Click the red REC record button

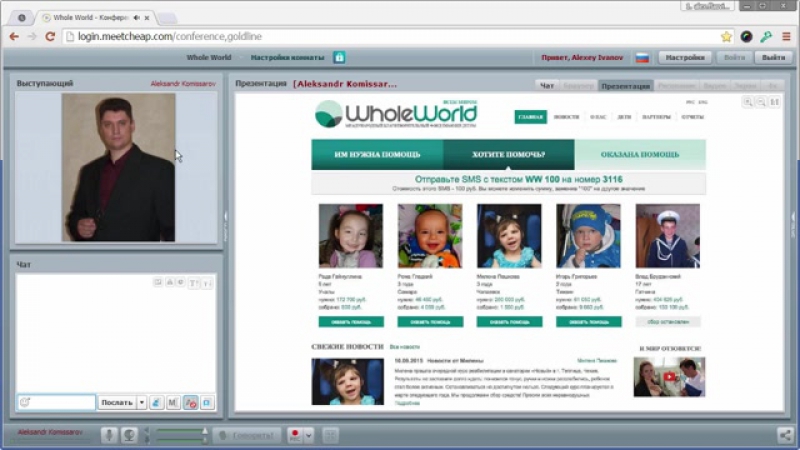pos(295,435)
